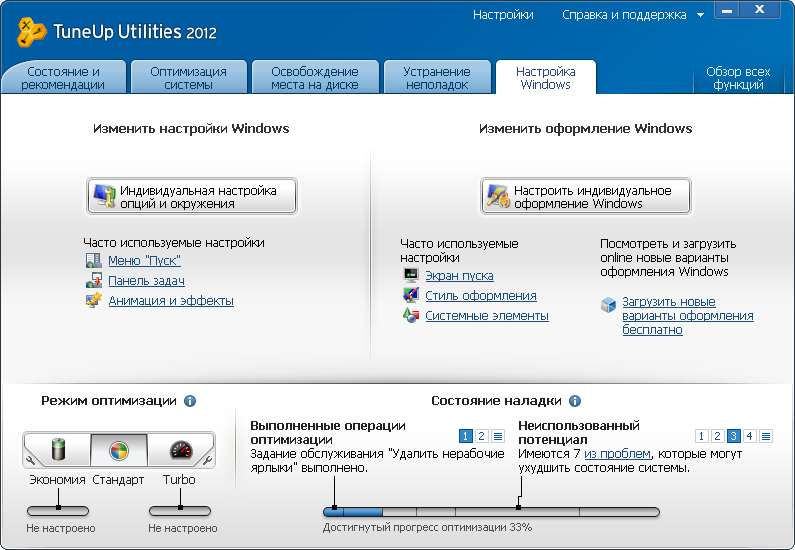Image resolution: width=795 pixels, height=550 pixels.
Task: Click info icon next to Состояние наладки
Action: tap(575, 401)
